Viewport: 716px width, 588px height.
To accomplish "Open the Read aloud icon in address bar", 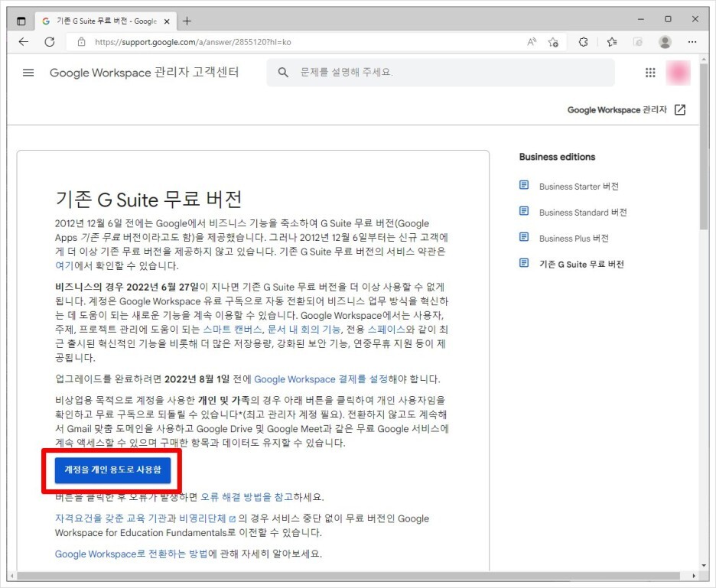I will 532,42.
